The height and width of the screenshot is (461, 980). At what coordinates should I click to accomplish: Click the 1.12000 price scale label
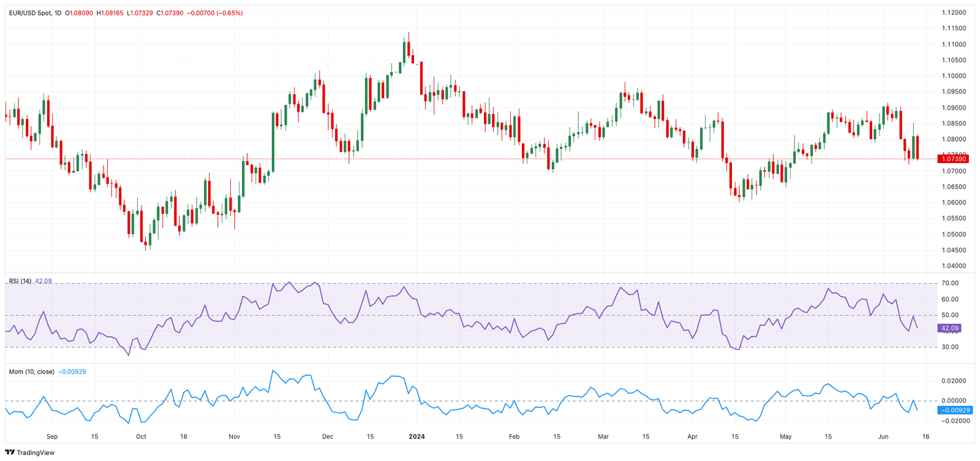[954, 12]
